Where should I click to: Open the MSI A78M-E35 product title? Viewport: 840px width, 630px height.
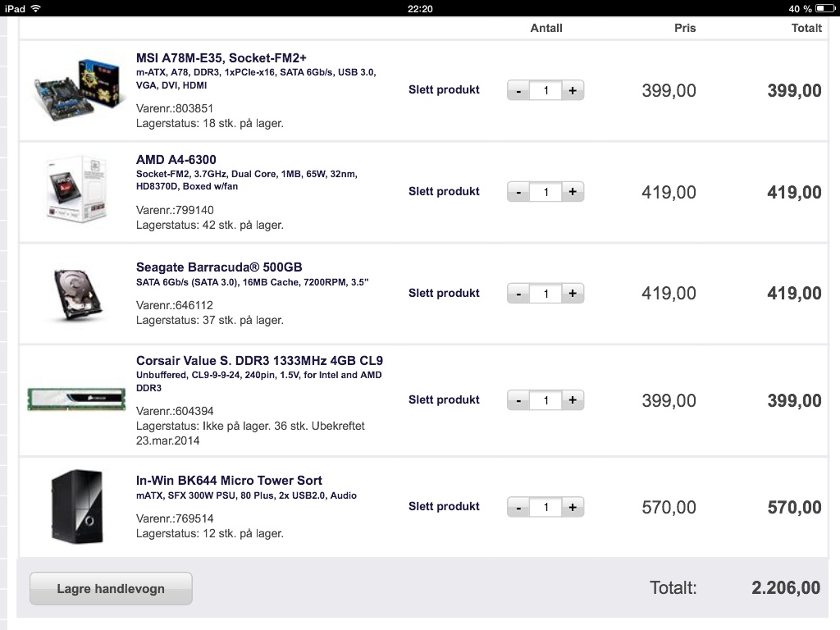(x=221, y=58)
